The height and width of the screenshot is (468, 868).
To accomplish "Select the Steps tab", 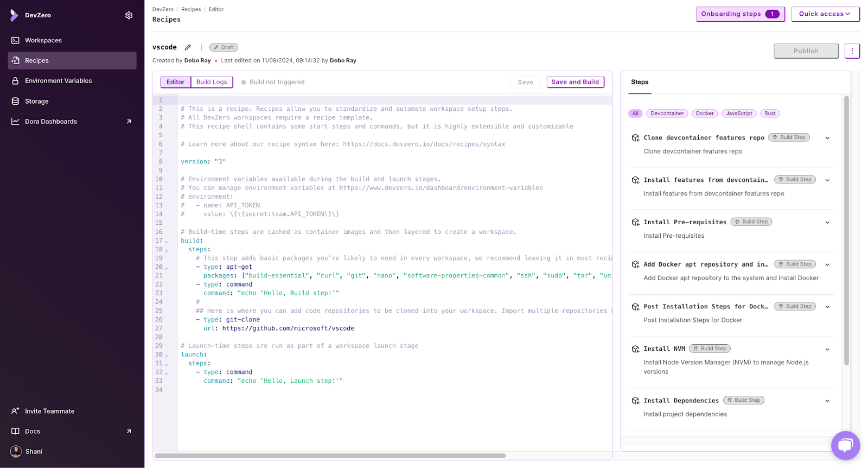I will (x=640, y=82).
